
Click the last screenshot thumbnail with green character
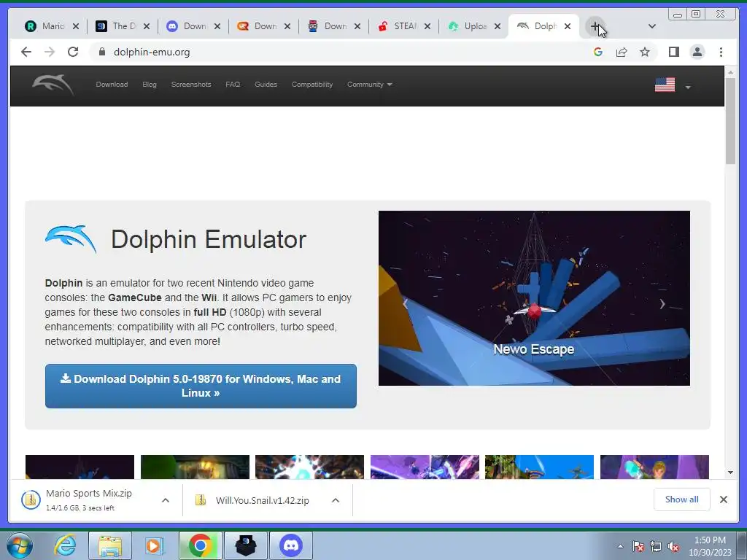654,467
